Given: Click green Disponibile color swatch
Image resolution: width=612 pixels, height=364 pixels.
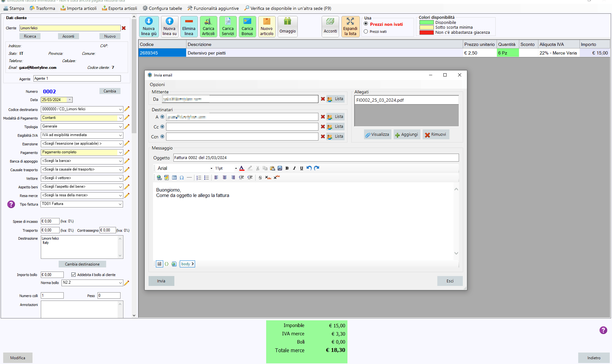Looking at the screenshot, I should [x=426, y=22].
